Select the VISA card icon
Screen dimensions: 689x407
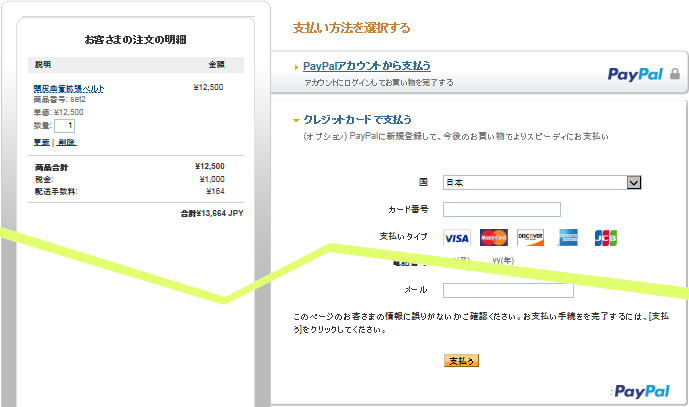pyautogui.click(x=457, y=238)
